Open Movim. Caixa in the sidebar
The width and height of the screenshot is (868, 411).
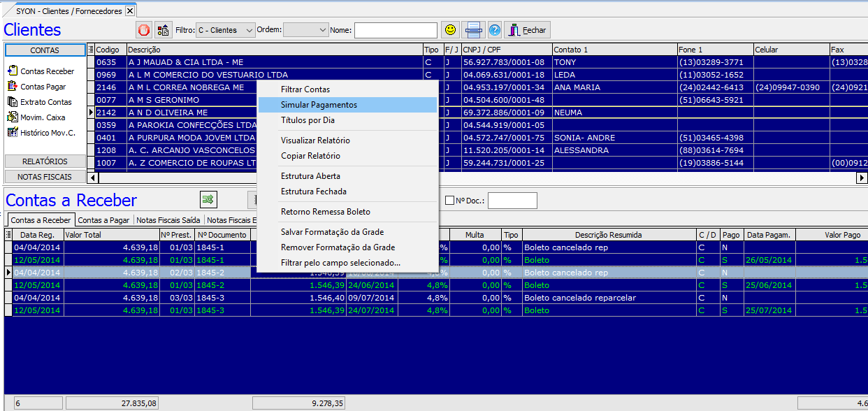(43, 117)
